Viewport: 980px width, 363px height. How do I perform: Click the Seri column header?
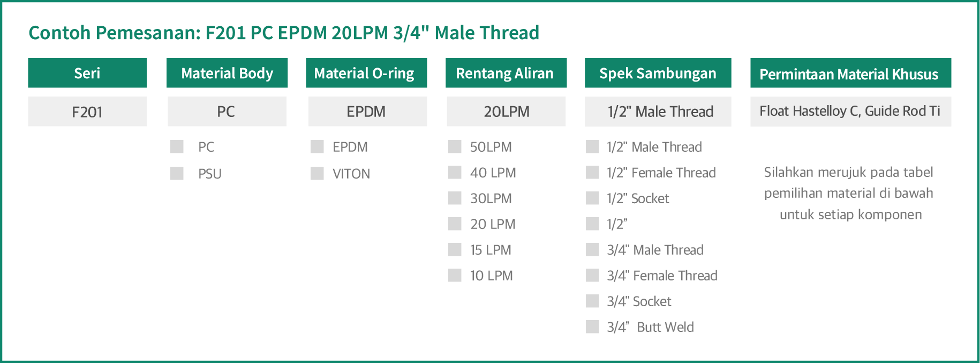pyautogui.click(x=87, y=73)
